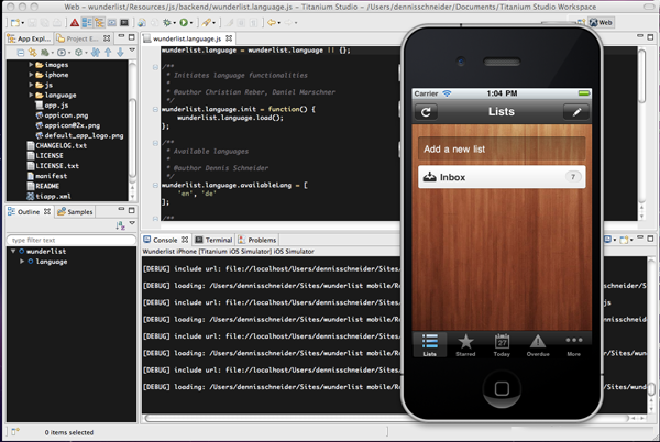Screen dimensions: 660x442
Task: Expand the iphone folder
Action: coord(31,75)
